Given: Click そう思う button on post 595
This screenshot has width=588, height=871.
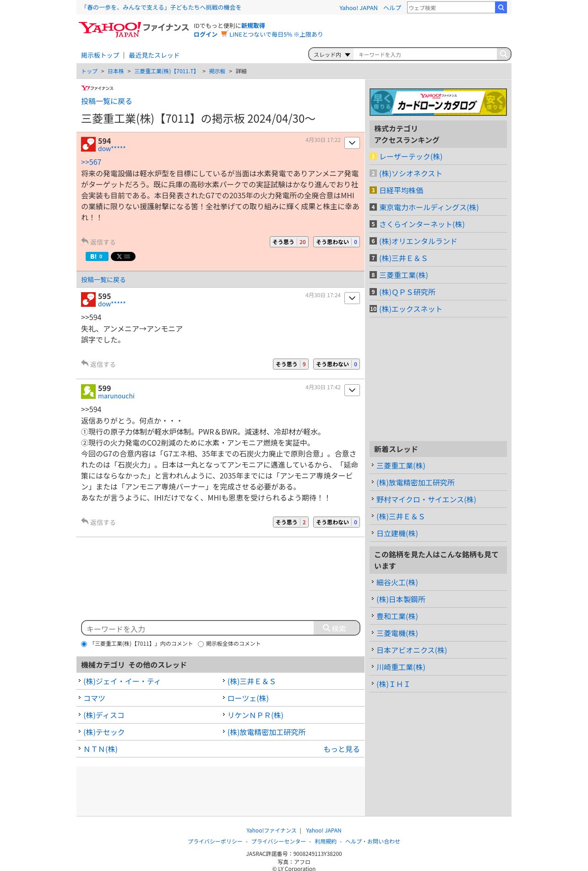Looking at the screenshot, I should pos(291,364).
